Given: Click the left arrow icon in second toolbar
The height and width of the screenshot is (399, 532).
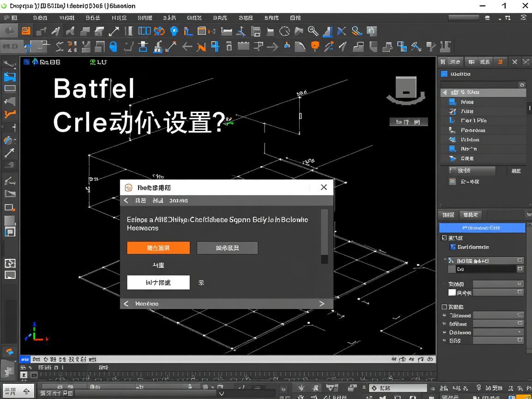Looking at the screenshot, I should tap(187, 47).
